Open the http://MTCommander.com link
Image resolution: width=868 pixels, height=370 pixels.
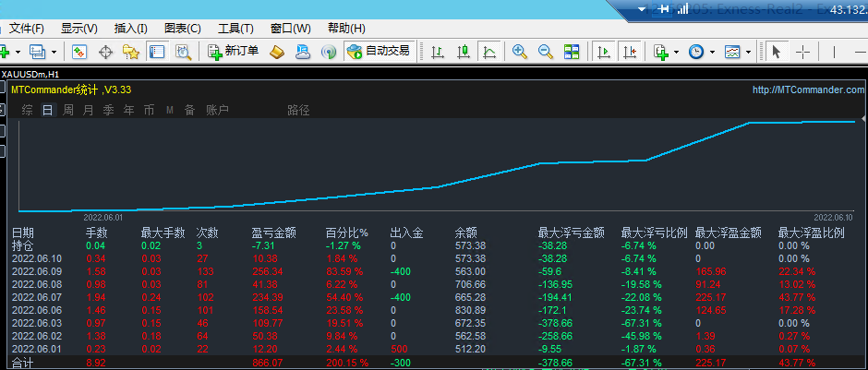(808, 90)
